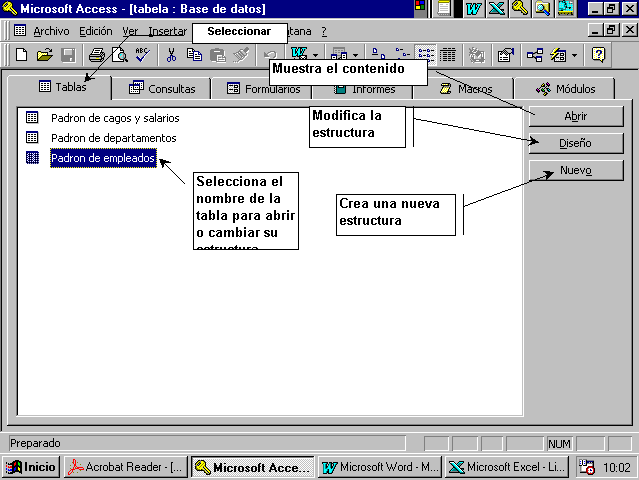Click the Code toolbar icon
The image size is (639, 480).
[x=476, y=55]
